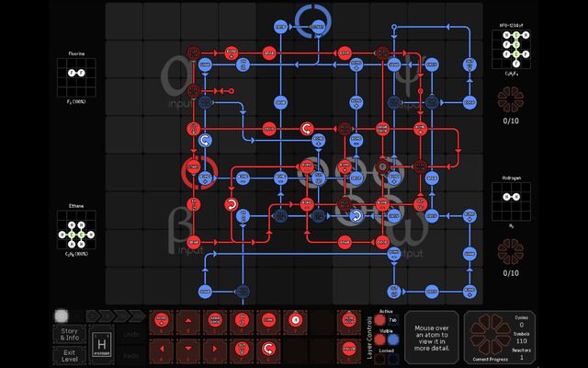Open Story & Info
The width and height of the screenshot is (588, 368).
click(x=70, y=334)
